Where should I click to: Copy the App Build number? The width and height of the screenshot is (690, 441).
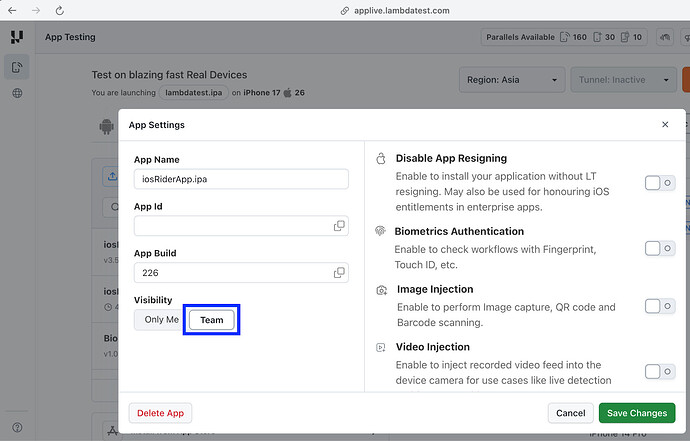pos(339,272)
